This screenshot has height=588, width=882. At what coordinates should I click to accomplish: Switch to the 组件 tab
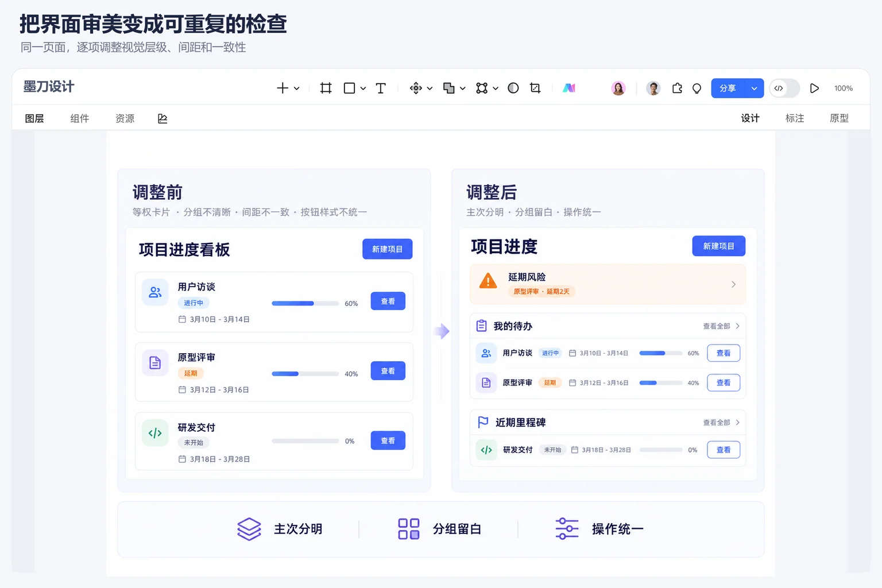[80, 118]
